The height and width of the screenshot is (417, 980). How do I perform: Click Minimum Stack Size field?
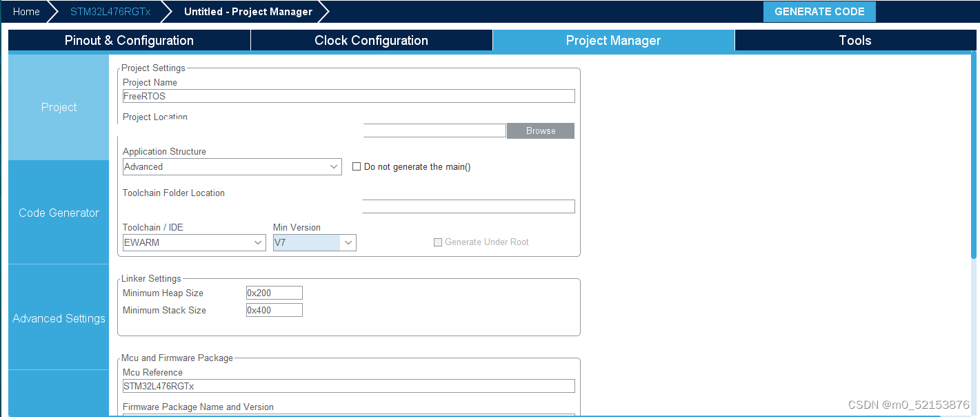[x=274, y=310]
